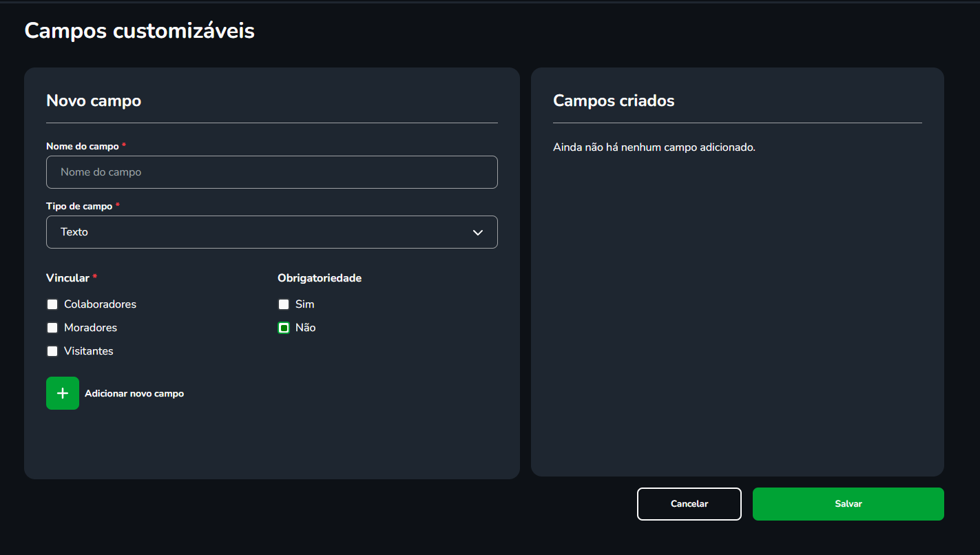Select the Sim checkbox under Obrigatoriedade

[284, 304]
